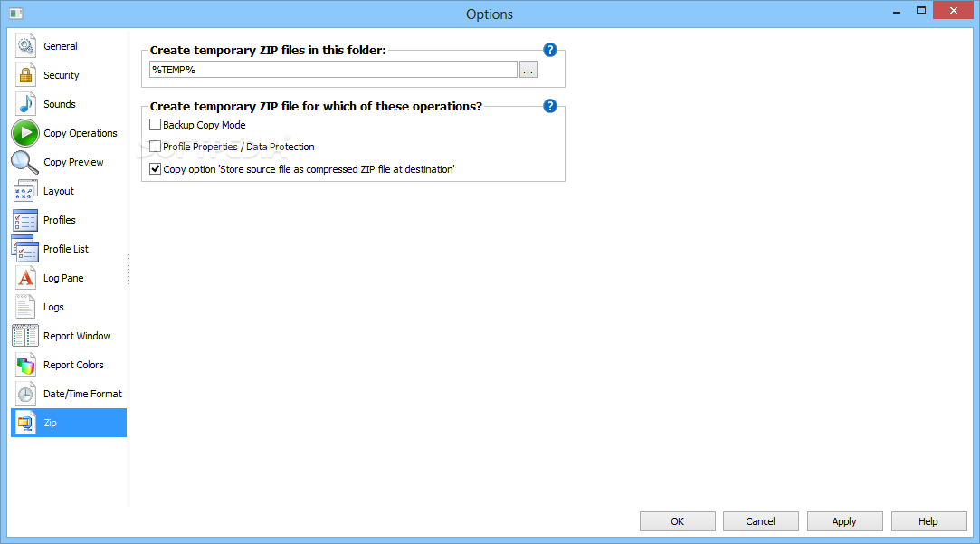This screenshot has height=544, width=980.
Task: Open help for ZIP operations section
Action: click(549, 106)
